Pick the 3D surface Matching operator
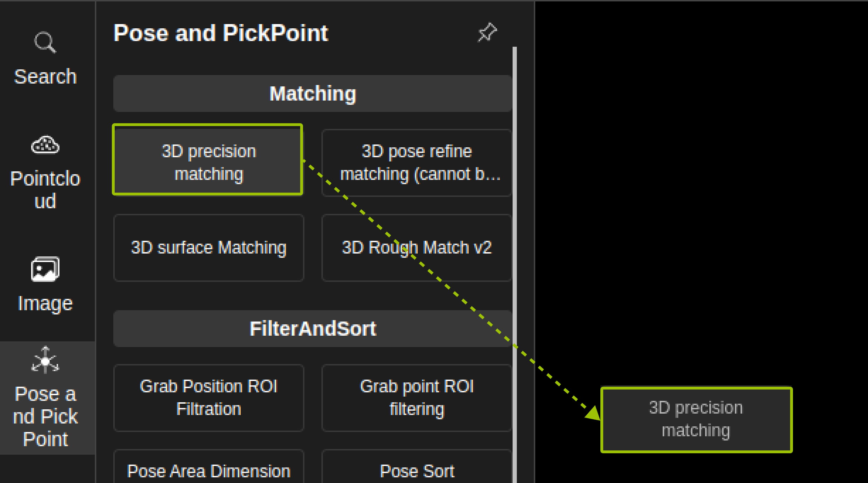868x483 pixels. pos(209,248)
